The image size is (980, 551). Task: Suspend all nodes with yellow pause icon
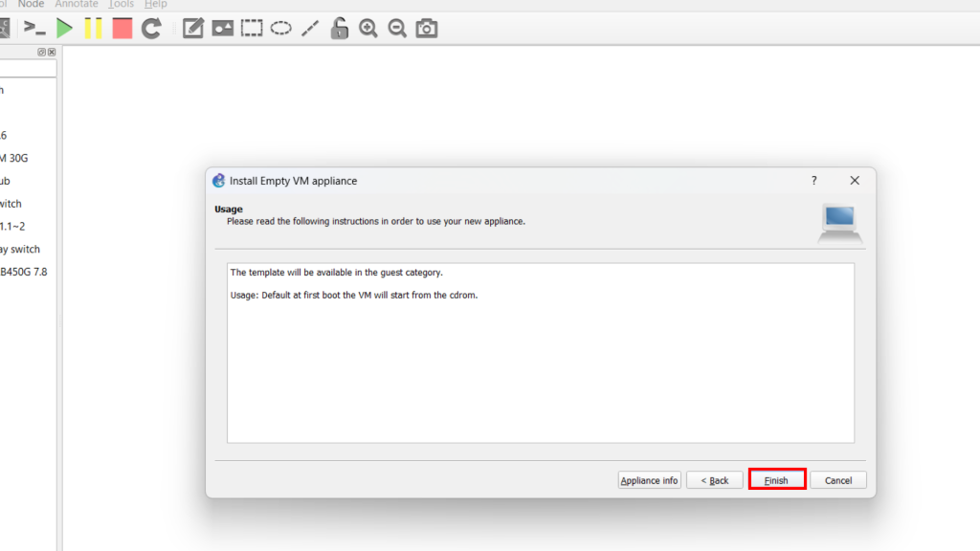click(93, 28)
